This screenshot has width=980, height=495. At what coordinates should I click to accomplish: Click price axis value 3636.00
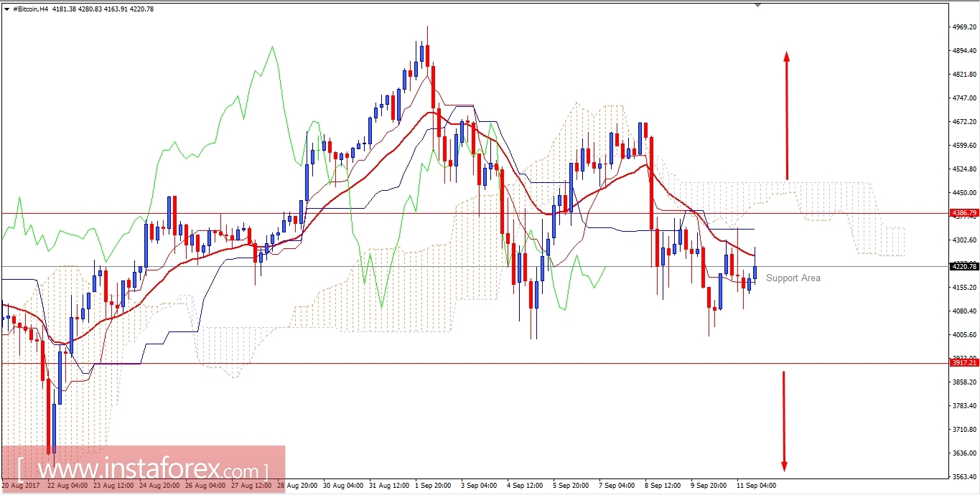[x=965, y=453]
